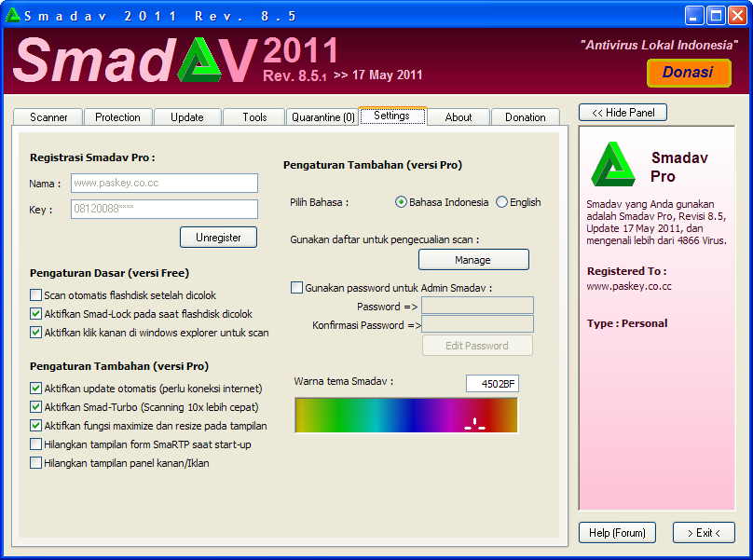Click the 'Warna tema Smadav :' label
Image resolution: width=753 pixels, height=560 pixels.
(343, 381)
